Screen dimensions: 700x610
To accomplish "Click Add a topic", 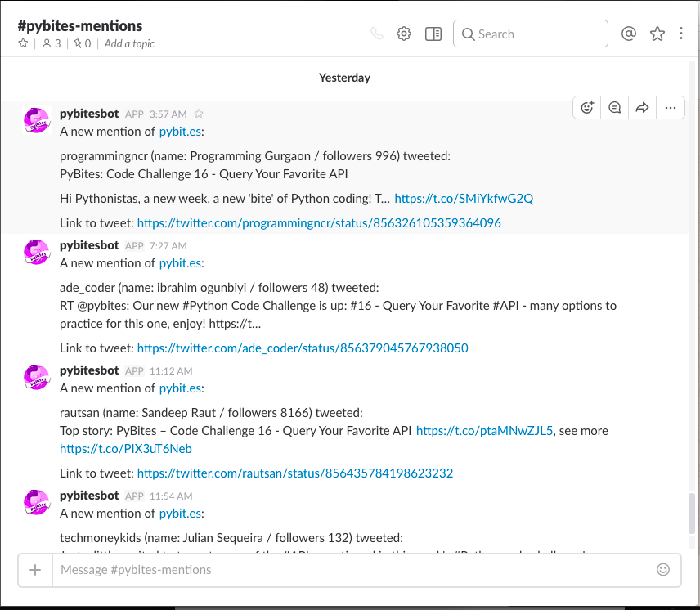I will [129, 43].
